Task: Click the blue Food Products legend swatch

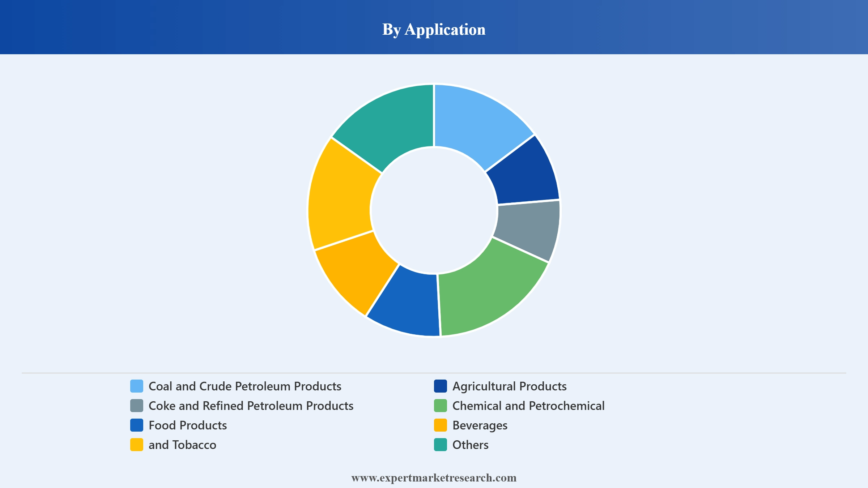Action: click(x=137, y=425)
